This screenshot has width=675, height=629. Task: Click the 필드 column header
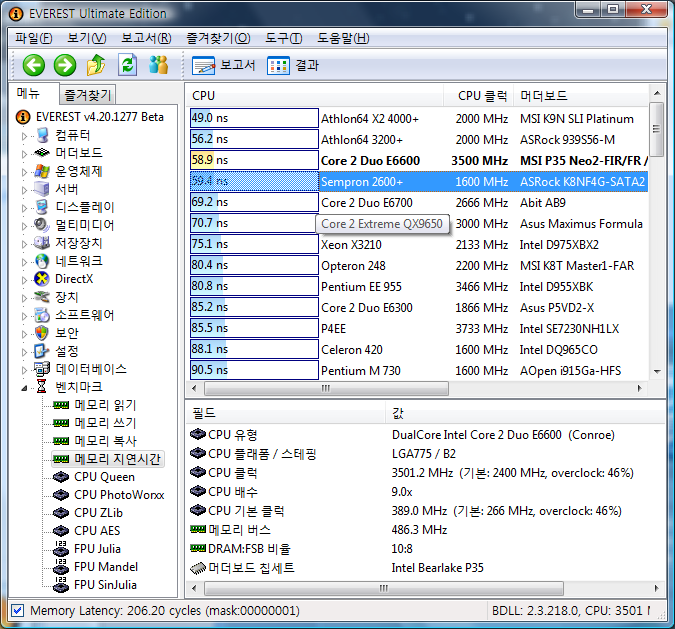(x=286, y=413)
